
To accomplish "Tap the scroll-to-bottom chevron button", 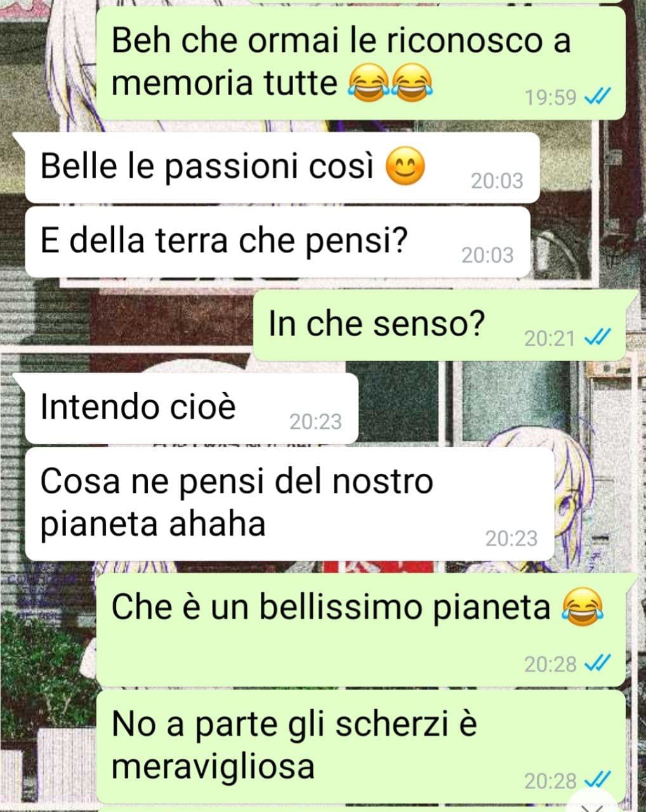I will click(593, 804).
